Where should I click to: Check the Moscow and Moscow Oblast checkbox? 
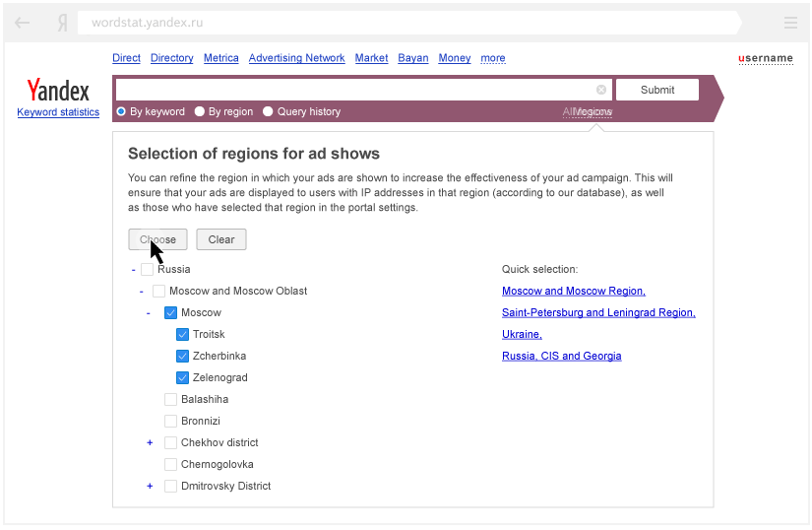[x=159, y=292]
